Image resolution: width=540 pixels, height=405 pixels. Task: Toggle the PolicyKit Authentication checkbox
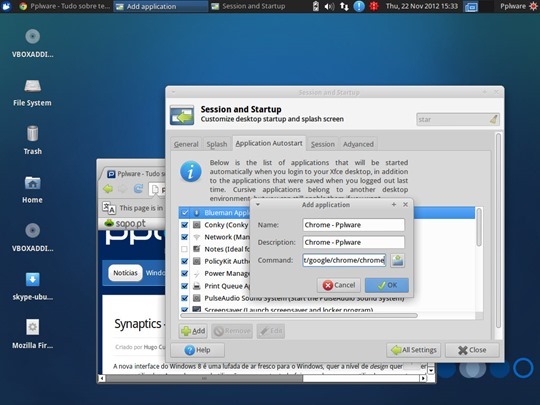[185, 261]
